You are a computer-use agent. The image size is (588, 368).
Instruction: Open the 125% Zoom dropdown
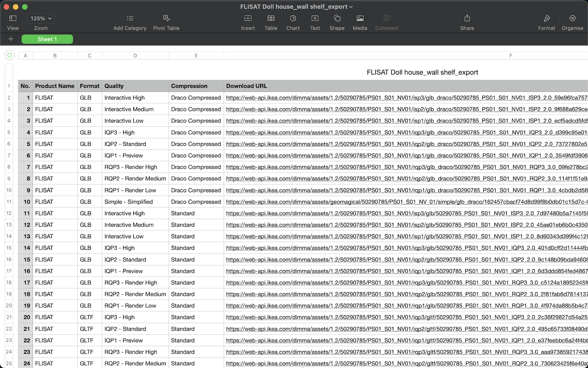pyautogui.click(x=41, y=18)
